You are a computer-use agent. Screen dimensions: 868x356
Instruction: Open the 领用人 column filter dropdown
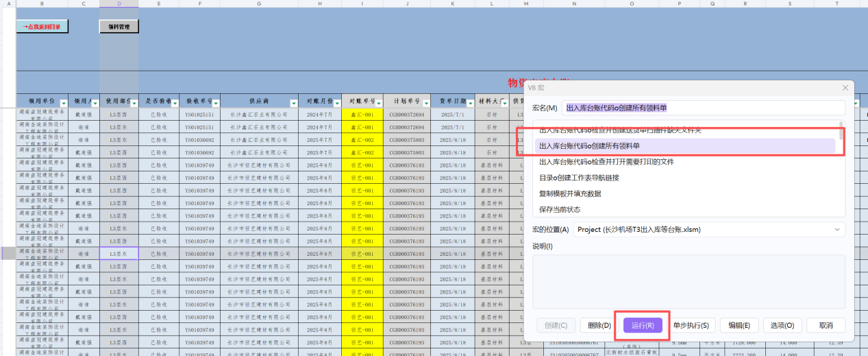[x=94, y=103]
